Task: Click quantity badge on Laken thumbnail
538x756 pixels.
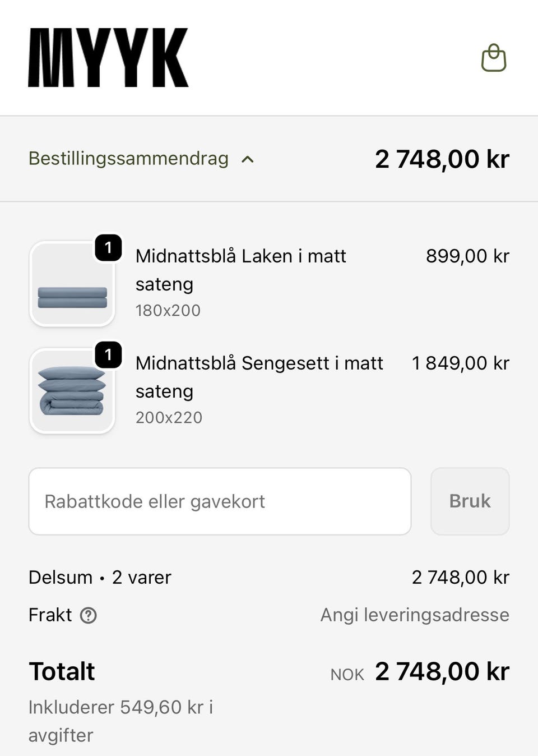Action: [108, 248]
